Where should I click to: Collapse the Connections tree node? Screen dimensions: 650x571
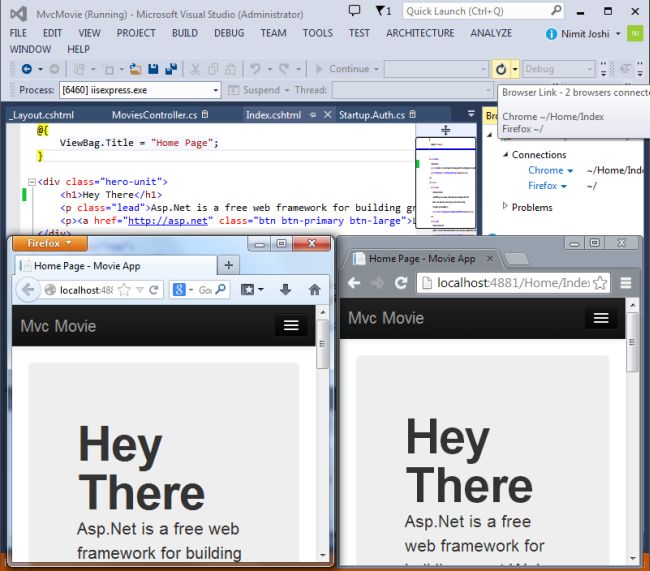[505, 154]
